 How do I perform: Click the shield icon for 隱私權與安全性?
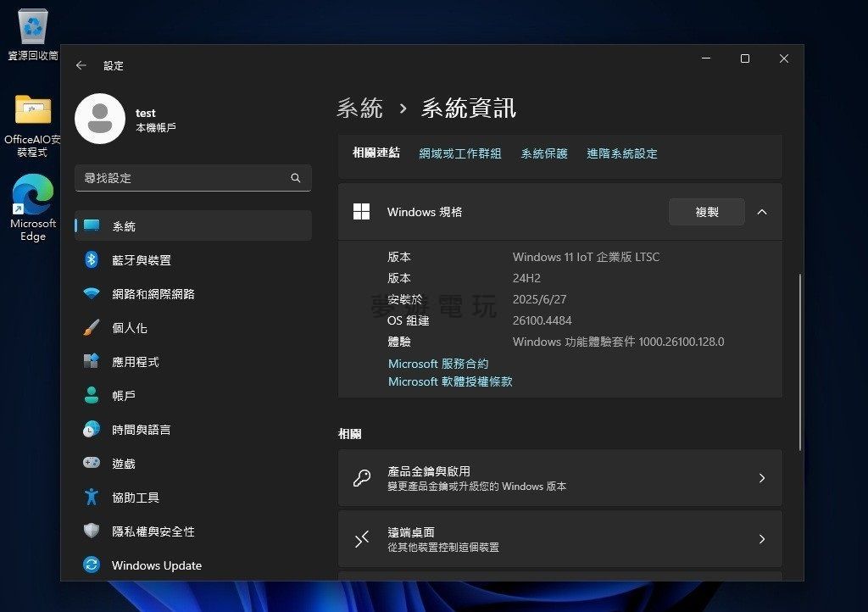[92, 531]
